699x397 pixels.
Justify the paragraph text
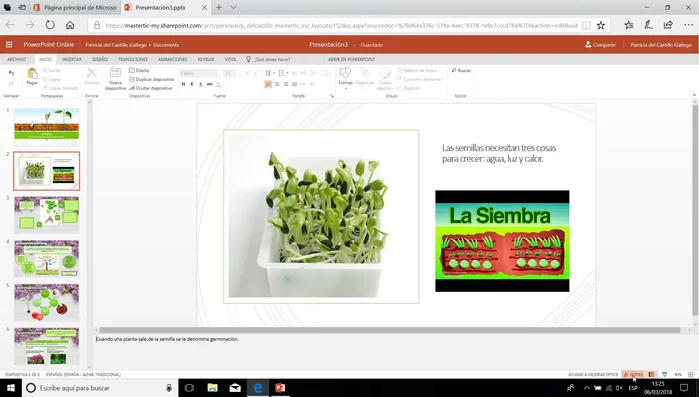(x=294, y=84)
